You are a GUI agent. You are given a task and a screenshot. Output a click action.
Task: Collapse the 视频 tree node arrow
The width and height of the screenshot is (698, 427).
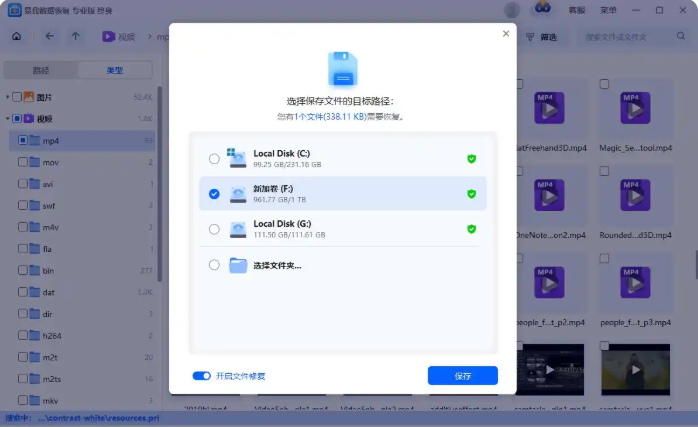tap(7, 118)
